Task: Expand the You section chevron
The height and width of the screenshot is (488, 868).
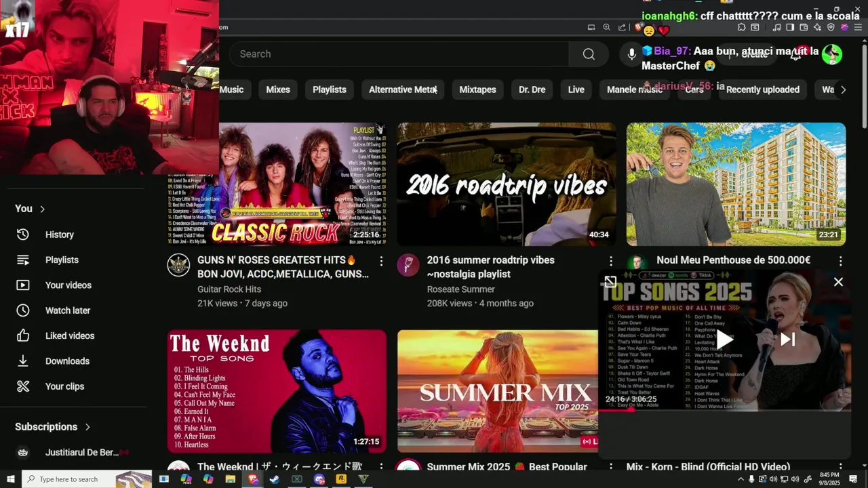Action: click(x=42, y=209)
